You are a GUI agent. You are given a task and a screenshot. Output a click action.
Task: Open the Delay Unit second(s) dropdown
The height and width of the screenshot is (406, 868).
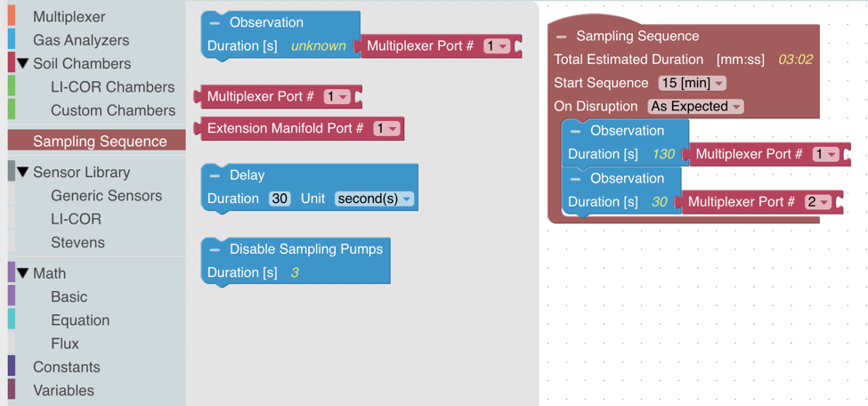pos(374,199)
